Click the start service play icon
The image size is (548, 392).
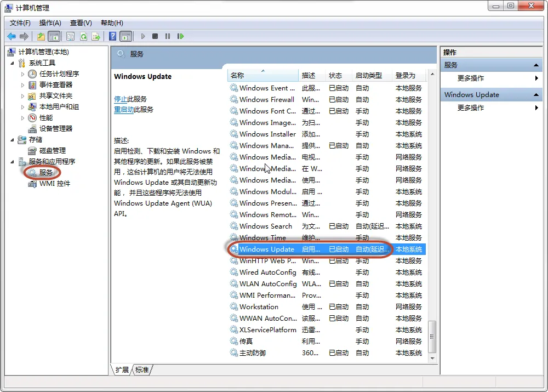coord(142,36)
